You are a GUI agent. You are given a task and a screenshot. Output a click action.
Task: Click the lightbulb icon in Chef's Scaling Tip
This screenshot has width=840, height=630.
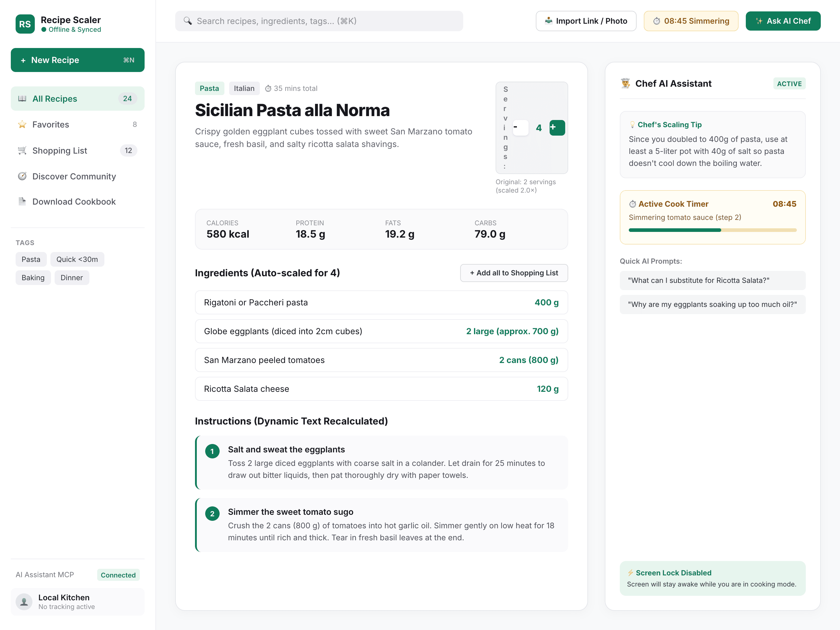pyautogui.click(x=632, y=124)
